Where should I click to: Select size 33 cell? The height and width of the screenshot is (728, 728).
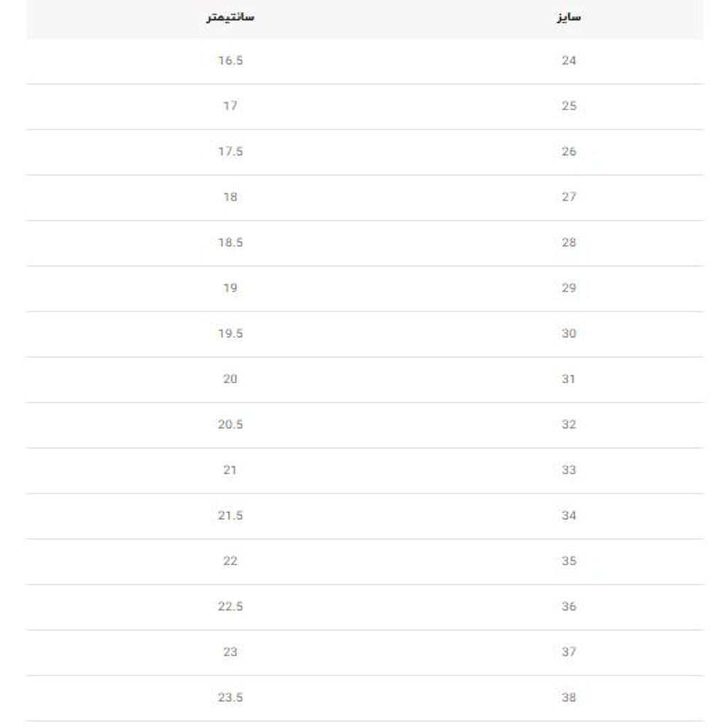[x=569, y=470]
